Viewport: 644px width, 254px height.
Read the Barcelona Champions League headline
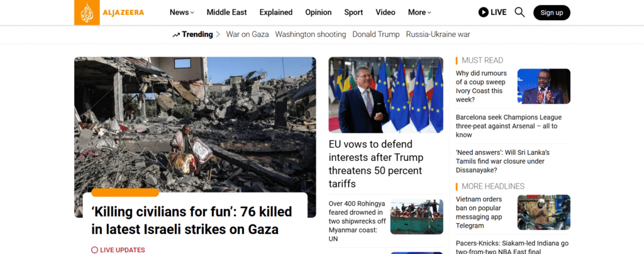[x=508, y=126]
